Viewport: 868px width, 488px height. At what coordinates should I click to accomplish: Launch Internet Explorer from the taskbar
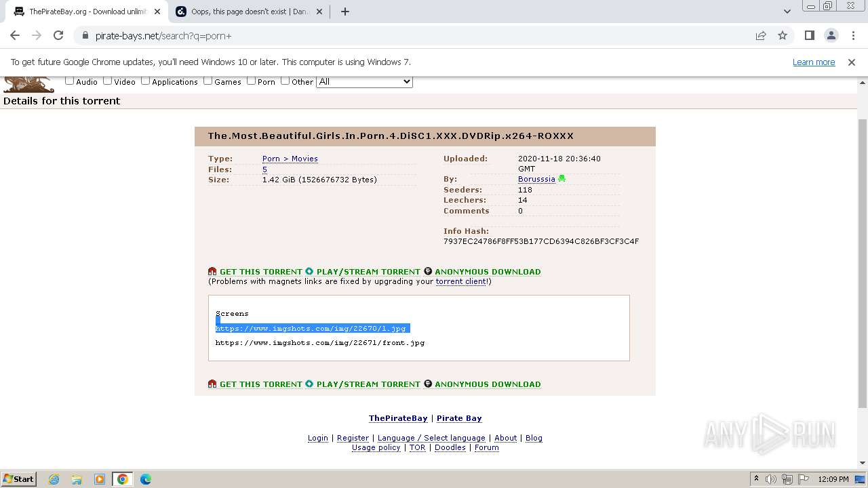(54, 479)
